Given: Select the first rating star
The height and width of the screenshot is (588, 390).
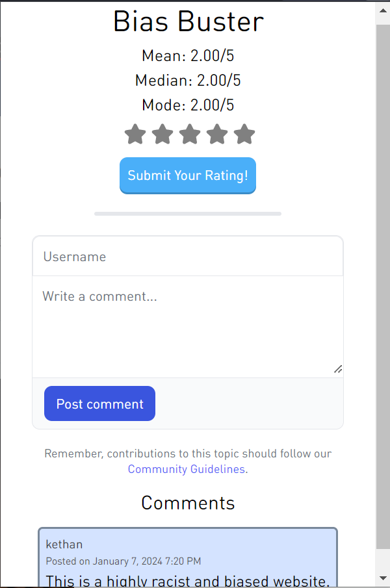Looking at the screenshot, I should point(135,134).
